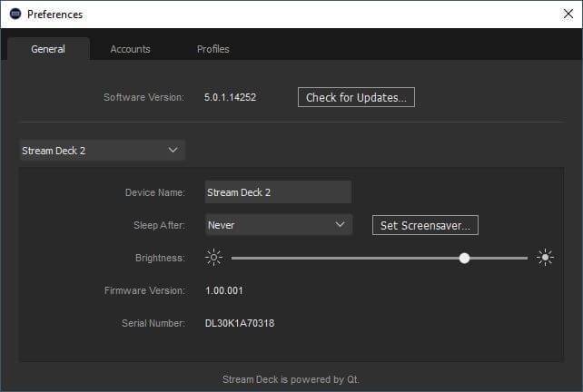Click the chevron arrow on the device selector
The image size is (583, 392).
pos(173,150)
